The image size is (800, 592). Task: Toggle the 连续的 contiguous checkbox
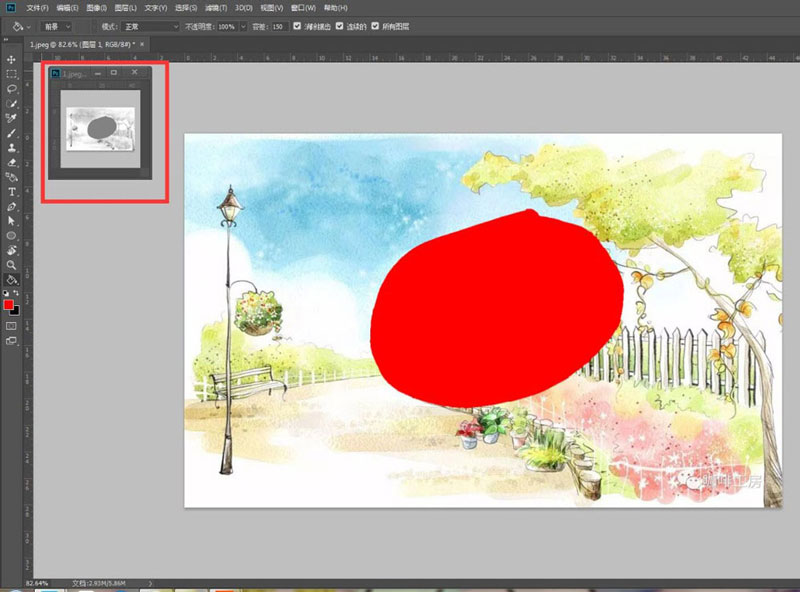[x=340, y=26]
